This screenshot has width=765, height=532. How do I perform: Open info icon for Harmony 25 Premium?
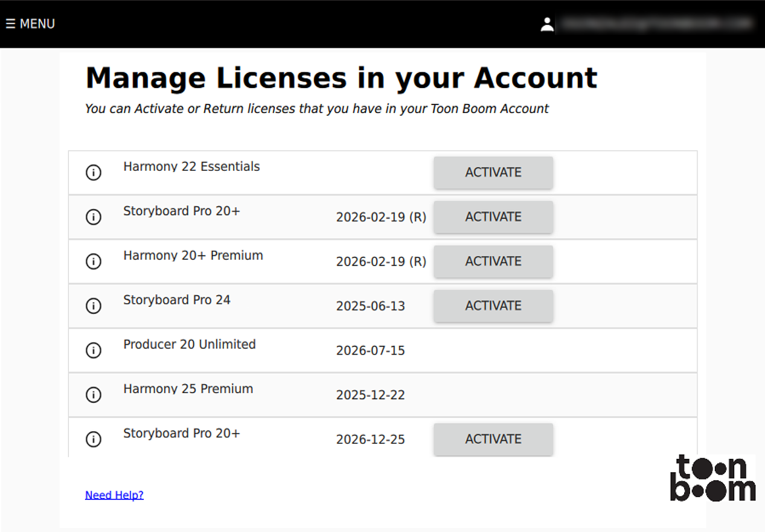94,395
